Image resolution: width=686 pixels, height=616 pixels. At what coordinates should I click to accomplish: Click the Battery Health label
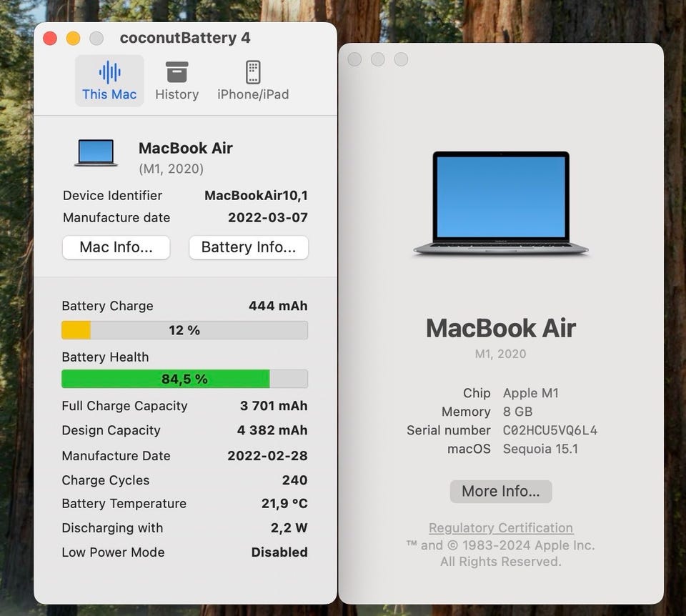(x=105, y=357)
